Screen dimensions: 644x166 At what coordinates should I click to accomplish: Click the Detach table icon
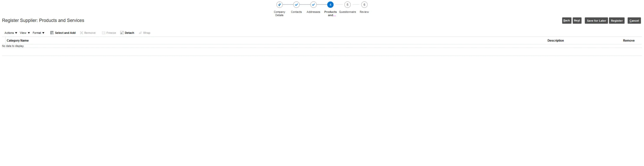click(122, 33)
